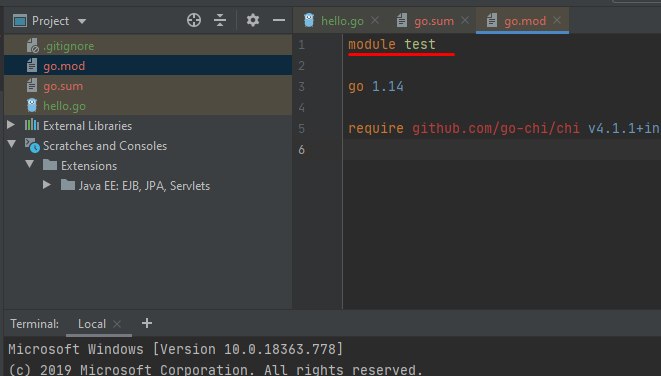This screenshot has width=661, height=376.
Task: Click the 'require' keyword
Action: (376, 128)
